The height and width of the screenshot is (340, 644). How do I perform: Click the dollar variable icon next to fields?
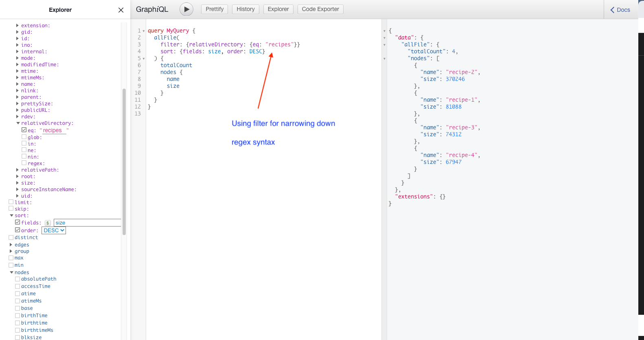(48, 223)
